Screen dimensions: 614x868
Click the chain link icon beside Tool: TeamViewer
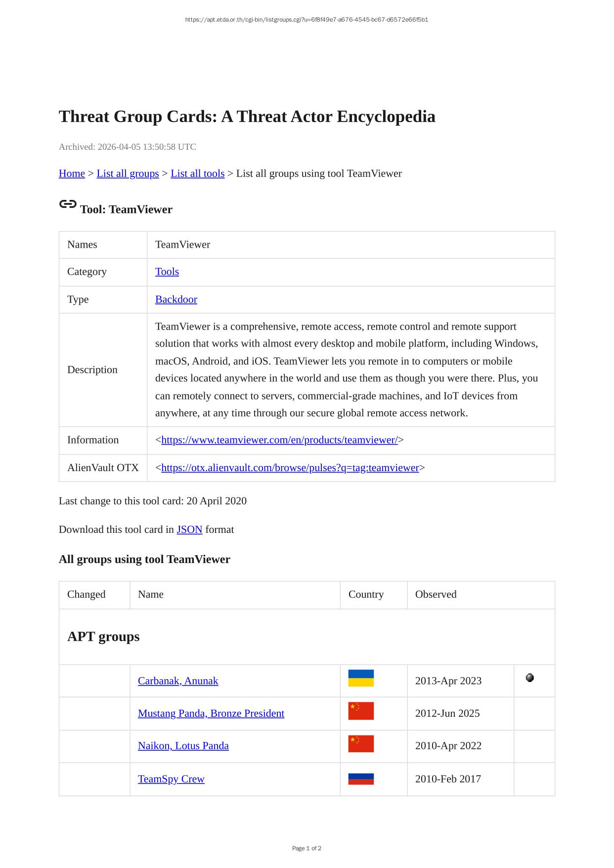click(68, 204)
